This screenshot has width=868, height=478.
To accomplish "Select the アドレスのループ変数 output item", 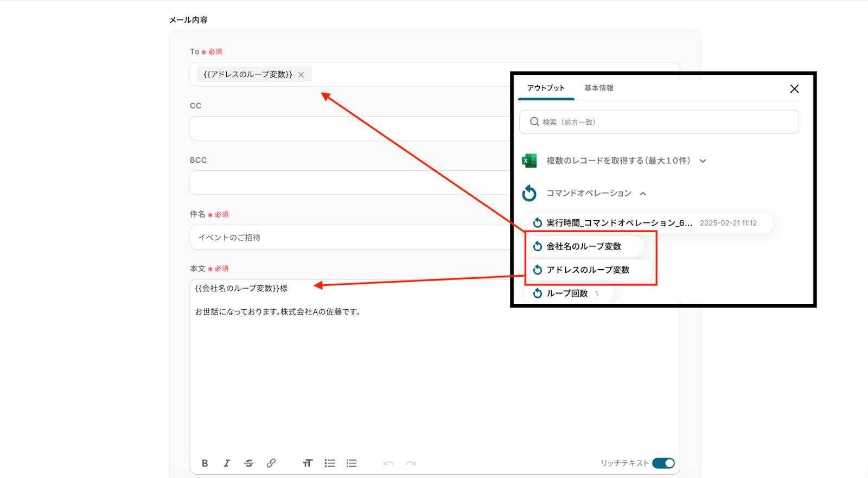I will (588, 270).
